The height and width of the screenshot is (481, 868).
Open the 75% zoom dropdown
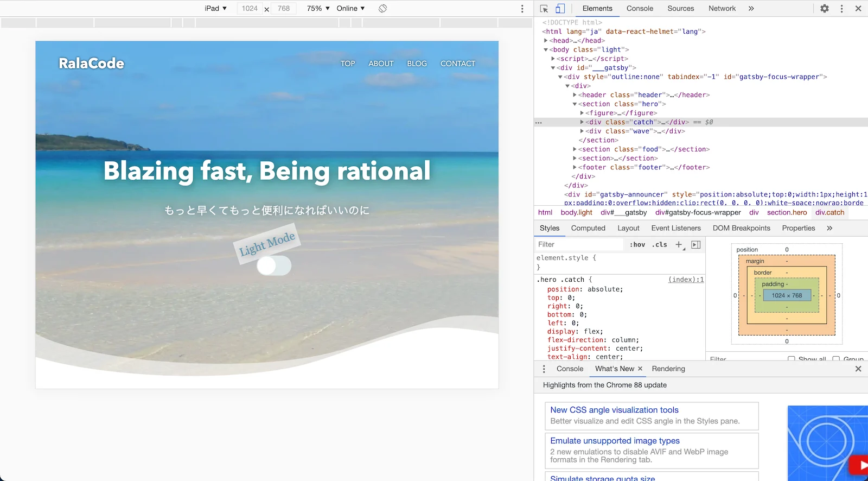coord(318,9)
